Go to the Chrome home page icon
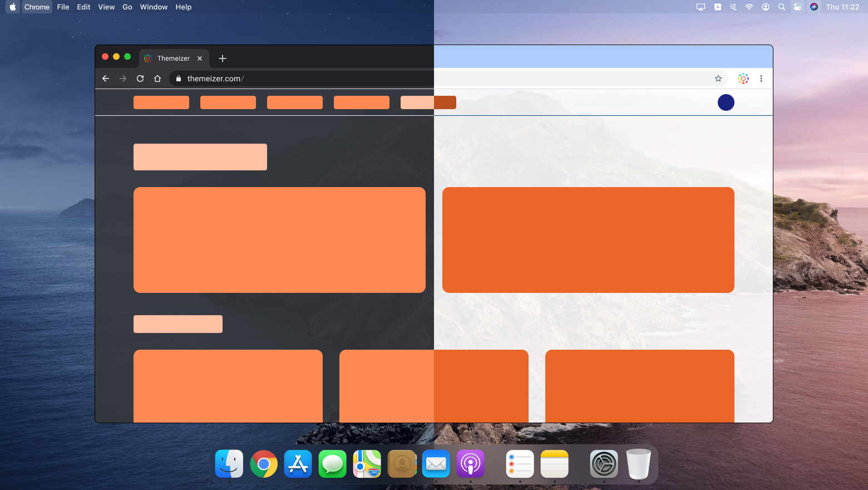The image size is (868, 490). [157, 79]
